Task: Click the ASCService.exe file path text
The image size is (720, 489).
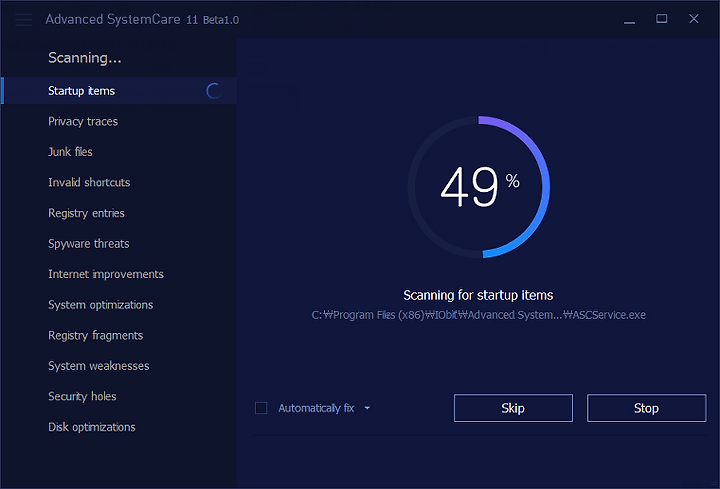Action: (478, 315)
